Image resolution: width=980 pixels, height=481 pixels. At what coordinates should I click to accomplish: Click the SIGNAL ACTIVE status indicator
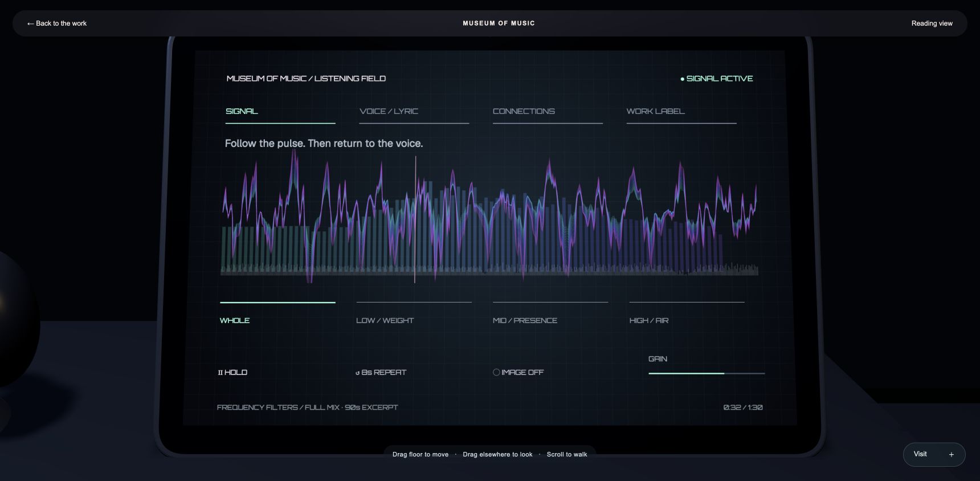point(717,79)
